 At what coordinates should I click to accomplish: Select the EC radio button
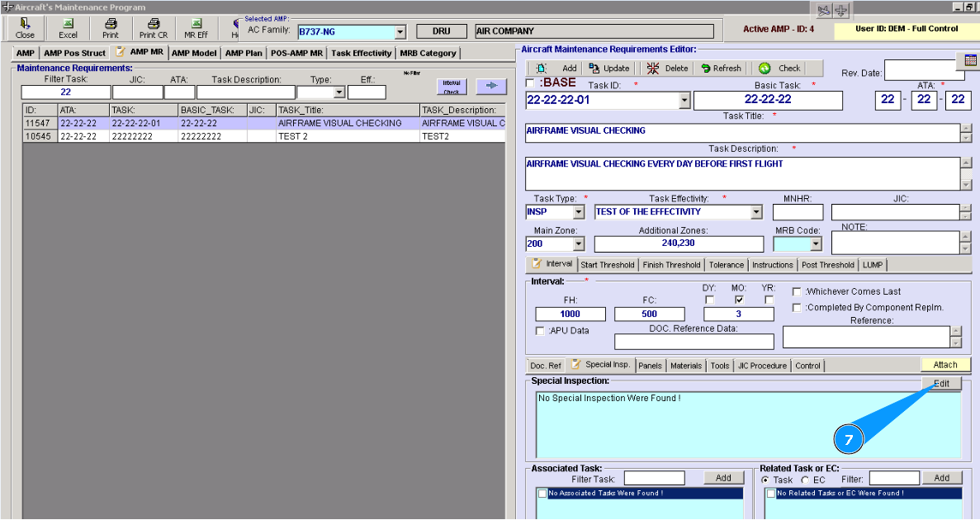[805, 480]
